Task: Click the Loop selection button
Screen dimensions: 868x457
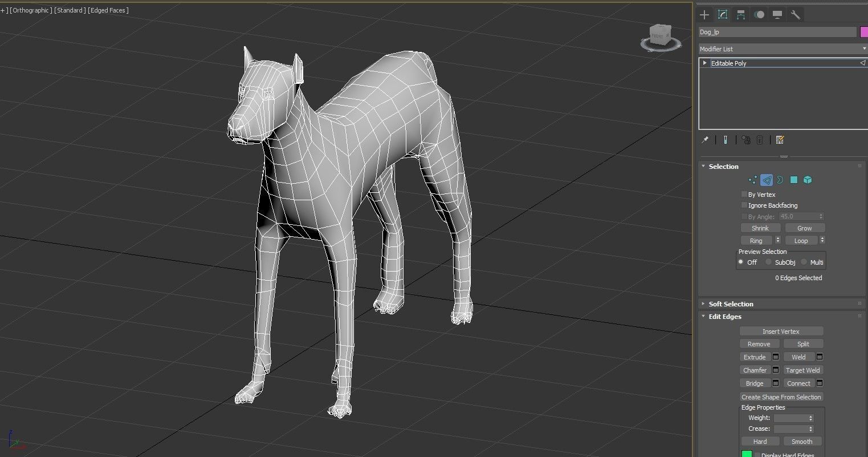Action: point(801,241)
